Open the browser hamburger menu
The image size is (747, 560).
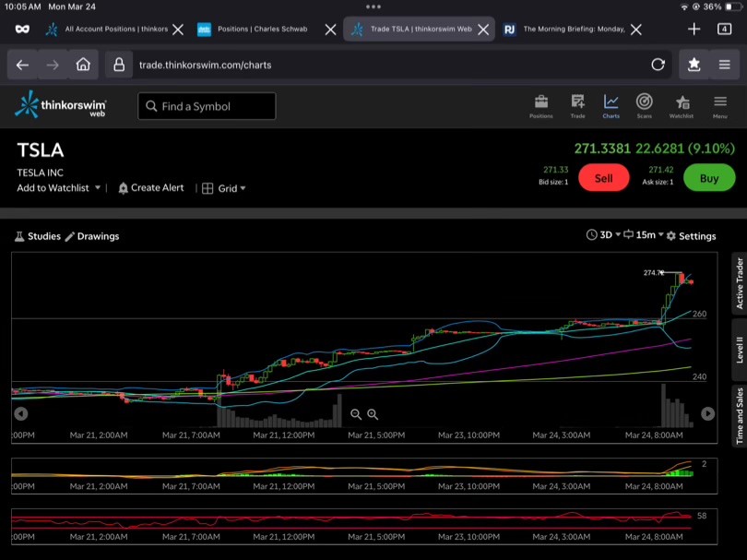(x=724, y=65)
